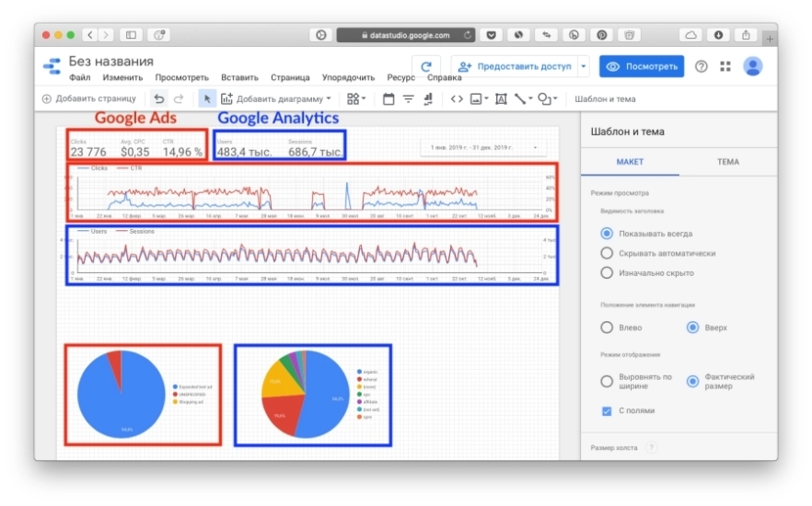The width and height of the screenshot is (812, 506).
Task: Add a filter control
Action: (x=409, y=98)
